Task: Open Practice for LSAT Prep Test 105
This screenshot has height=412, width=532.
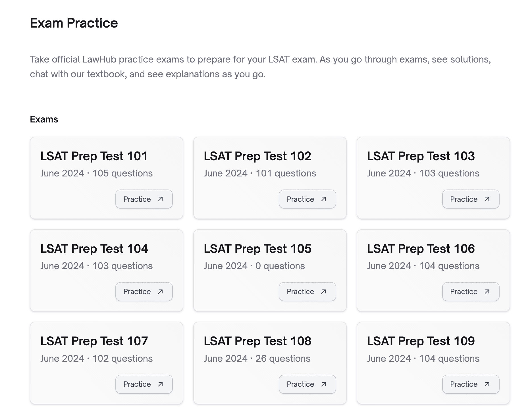Action: 307,292
